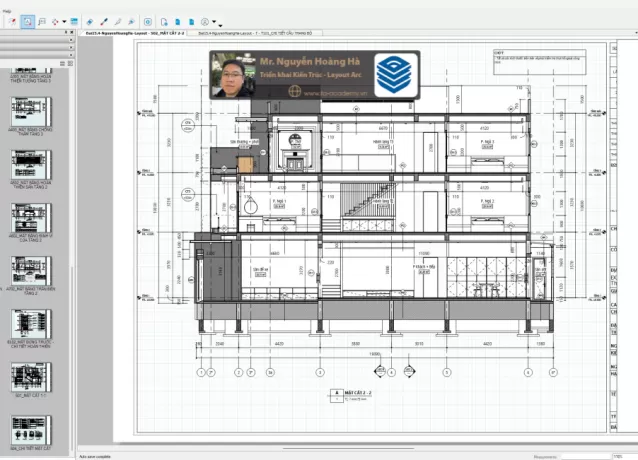The image size is (638, 460).
Task: Switch to the S02_MẶT CẮT 2-2 document tab
Action: [x=135, y=33]
